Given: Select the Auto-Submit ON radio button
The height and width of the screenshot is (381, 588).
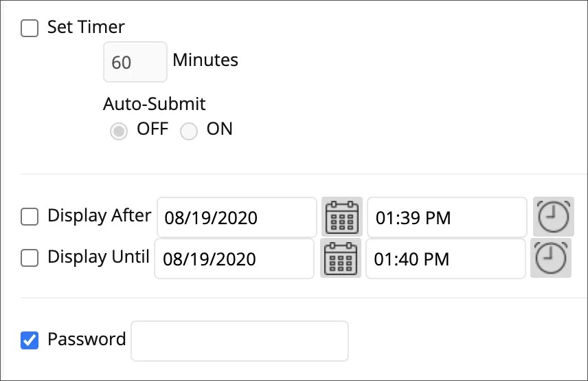Looking at the screenshot, I should pos(189,131).
